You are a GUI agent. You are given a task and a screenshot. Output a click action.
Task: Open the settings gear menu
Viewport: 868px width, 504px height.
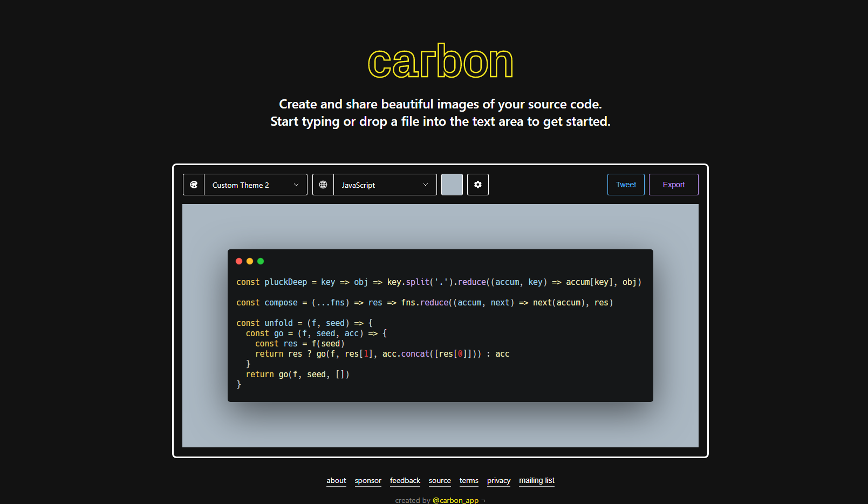click(x=478, y=185)
